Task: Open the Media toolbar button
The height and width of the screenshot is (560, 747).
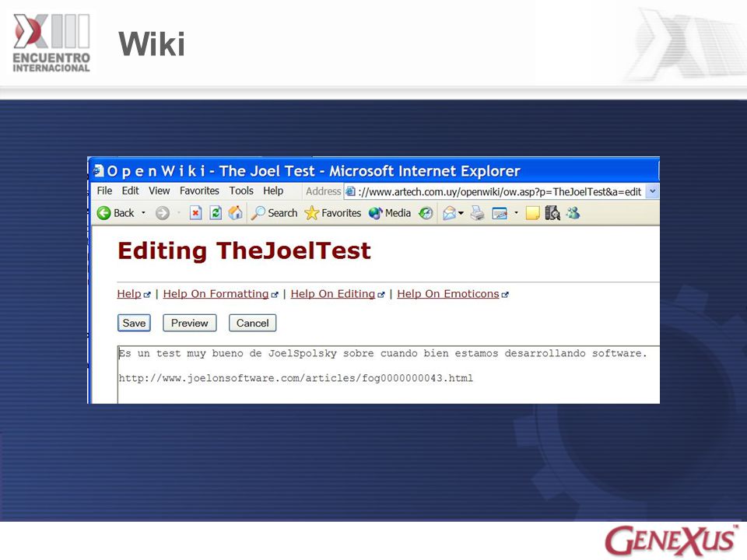Action: coord(390,213)
